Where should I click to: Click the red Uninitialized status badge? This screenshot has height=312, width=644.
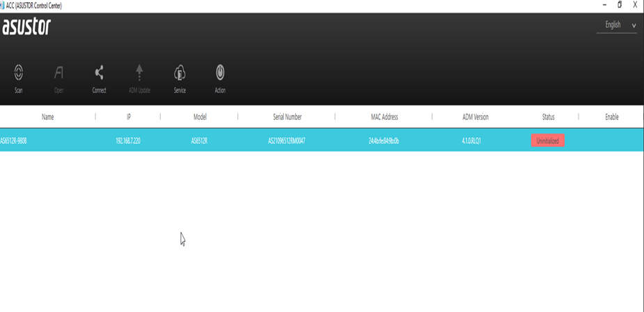pyautogui.click(x=547, y=140)
